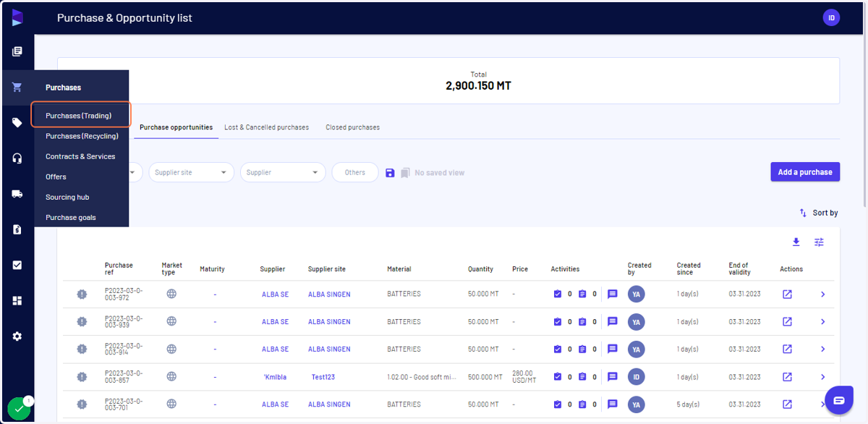This screenshot has height=424, width=868.
Task: Click the Sort by arrows icon
Action: (803, 213)
